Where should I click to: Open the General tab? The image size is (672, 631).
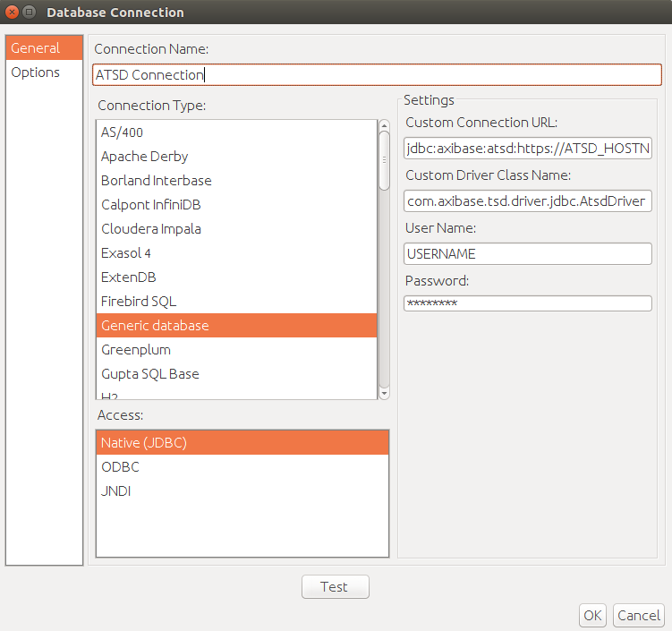point(44,48)
